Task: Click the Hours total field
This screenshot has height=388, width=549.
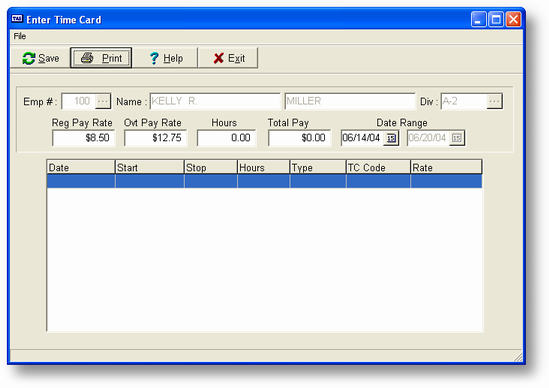Action: (227, 138)
